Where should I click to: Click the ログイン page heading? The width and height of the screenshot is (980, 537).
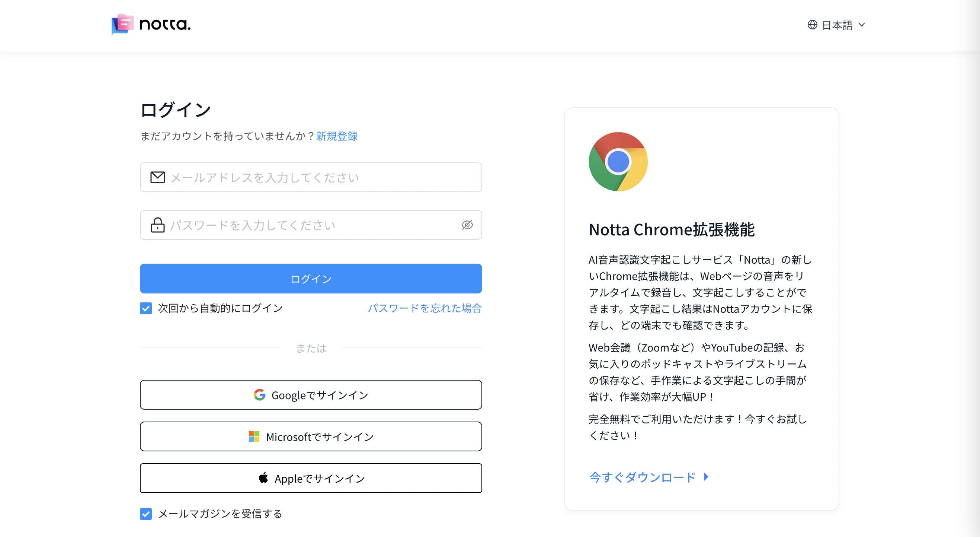point(175,110)
